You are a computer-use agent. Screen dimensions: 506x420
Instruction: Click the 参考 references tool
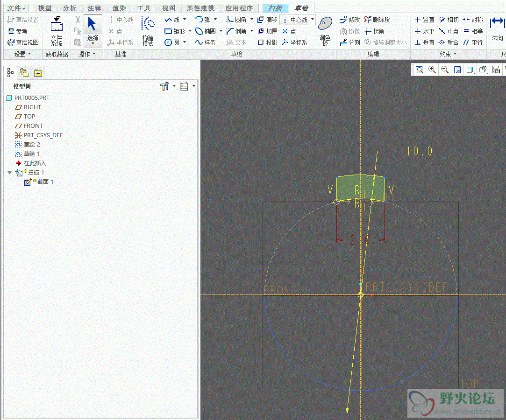[17, 31]
